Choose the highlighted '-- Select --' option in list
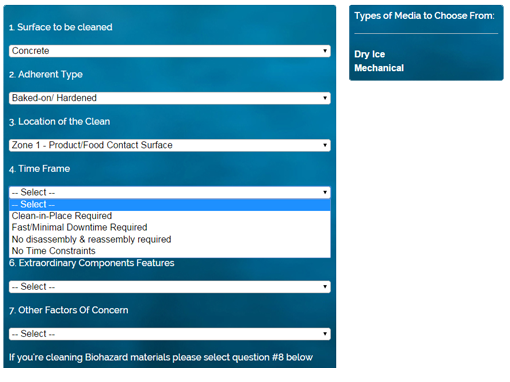The height and width of the screenshot is (382, 510). [170, 204]
